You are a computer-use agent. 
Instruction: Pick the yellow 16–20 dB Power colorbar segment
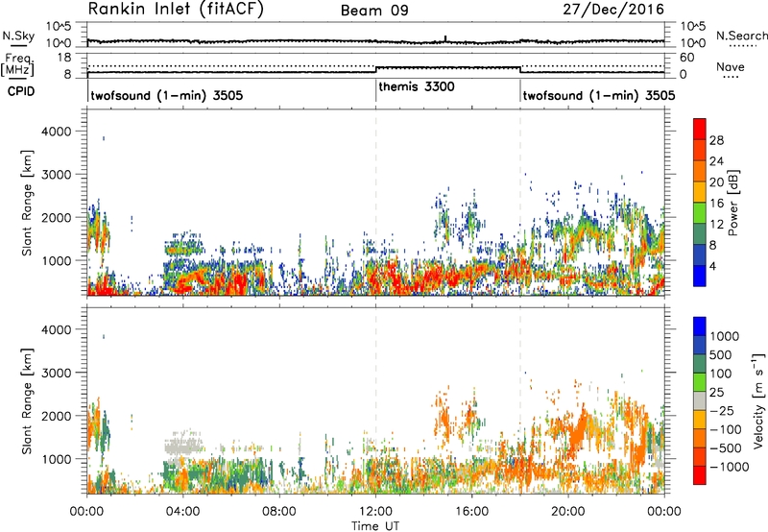[700, 192]
